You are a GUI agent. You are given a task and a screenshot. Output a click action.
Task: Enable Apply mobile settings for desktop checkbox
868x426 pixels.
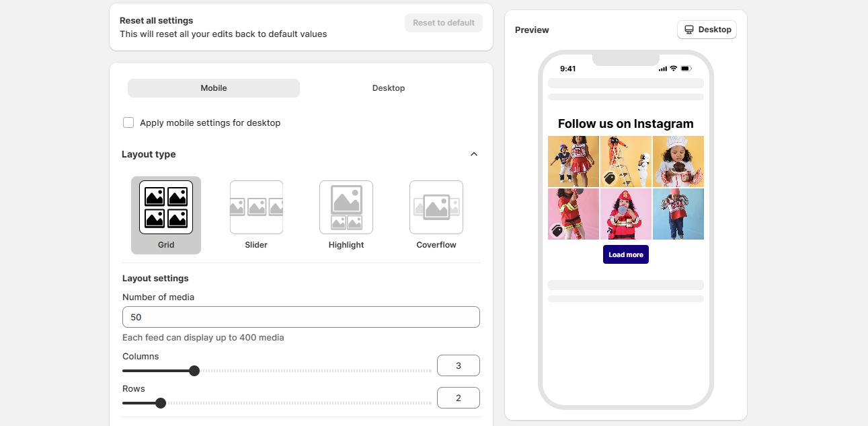128,122
